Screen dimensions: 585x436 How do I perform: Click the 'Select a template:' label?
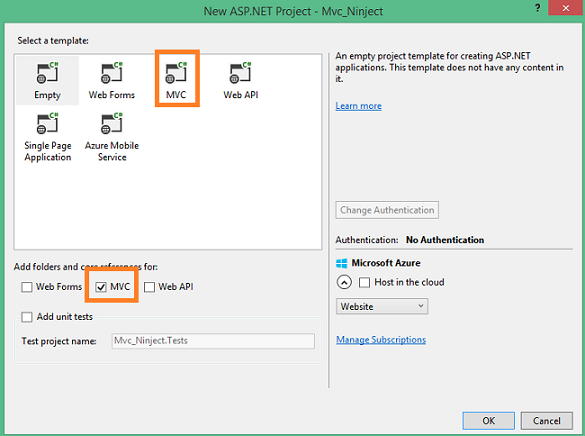tap(53, 41)
